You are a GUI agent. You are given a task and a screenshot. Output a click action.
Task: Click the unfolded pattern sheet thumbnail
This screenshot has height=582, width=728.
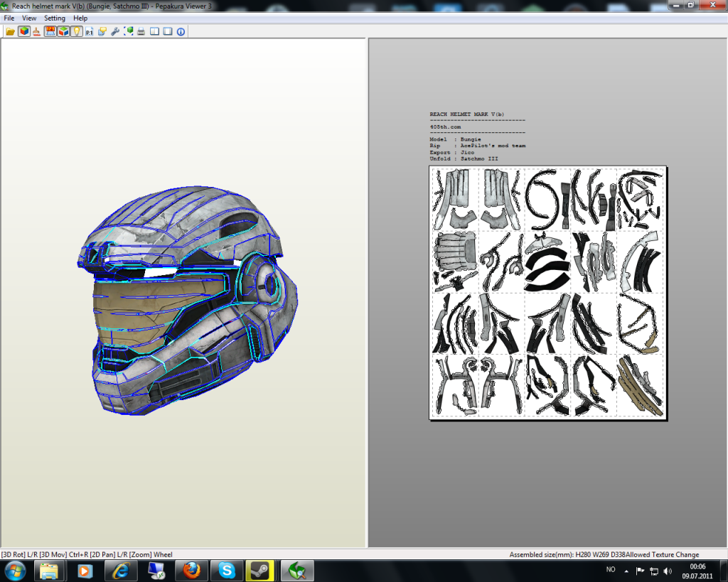(548, 293)
